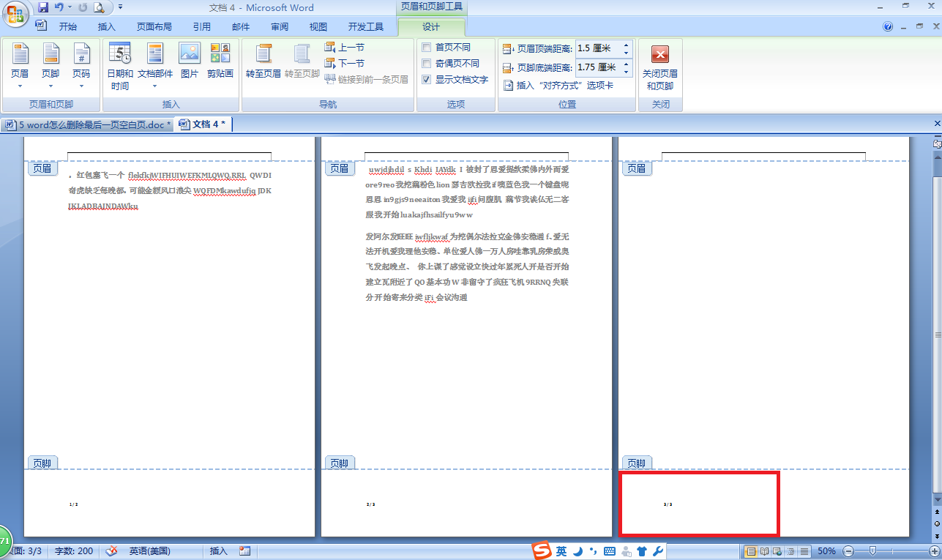Enable Different First Page checkbox

click(427, 47)
